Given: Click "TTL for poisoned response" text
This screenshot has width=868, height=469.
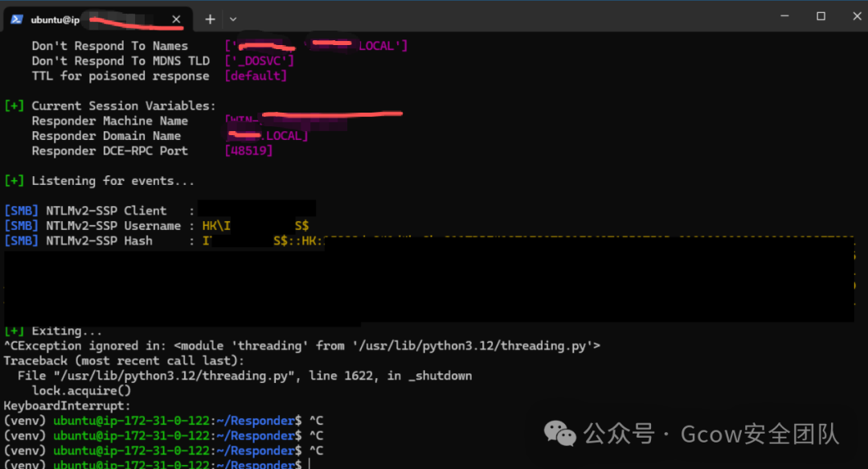Looking at the screenshot, I should click(120, 76).
